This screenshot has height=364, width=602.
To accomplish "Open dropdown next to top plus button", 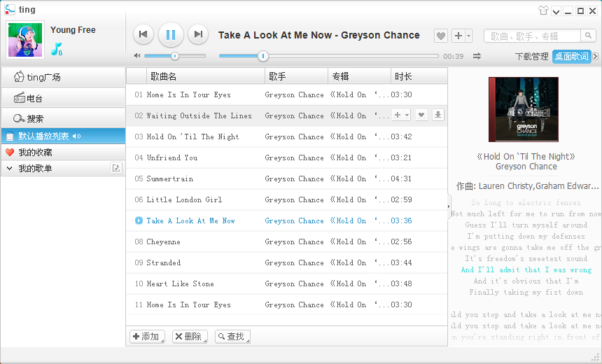I will [468, 36].
